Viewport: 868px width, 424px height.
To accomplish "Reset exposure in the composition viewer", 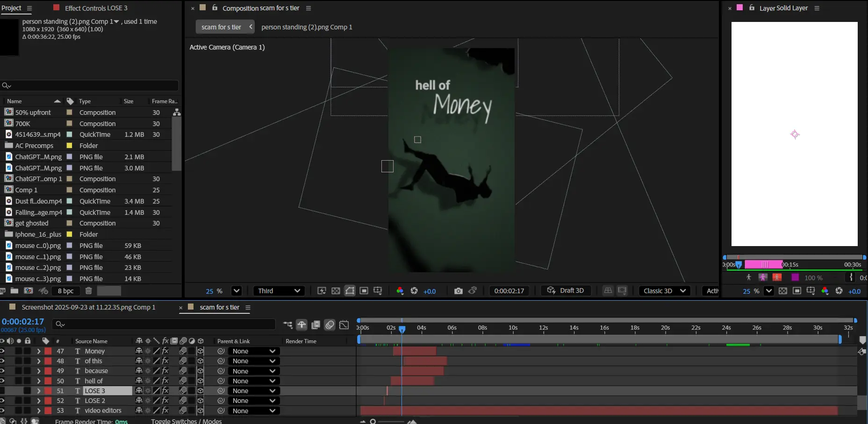I will [x=414, y=291].
